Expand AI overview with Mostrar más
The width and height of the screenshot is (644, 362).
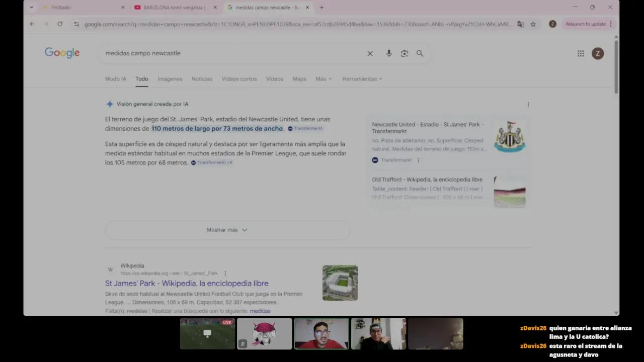coord(227,230)
